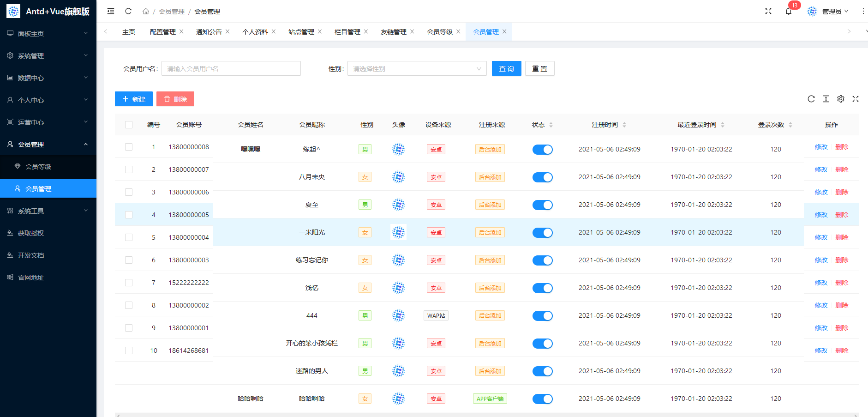Check the checkbox for member 13800000007
Screen dimensions: 868x417
pyautogui.click(x=129, y=169)
